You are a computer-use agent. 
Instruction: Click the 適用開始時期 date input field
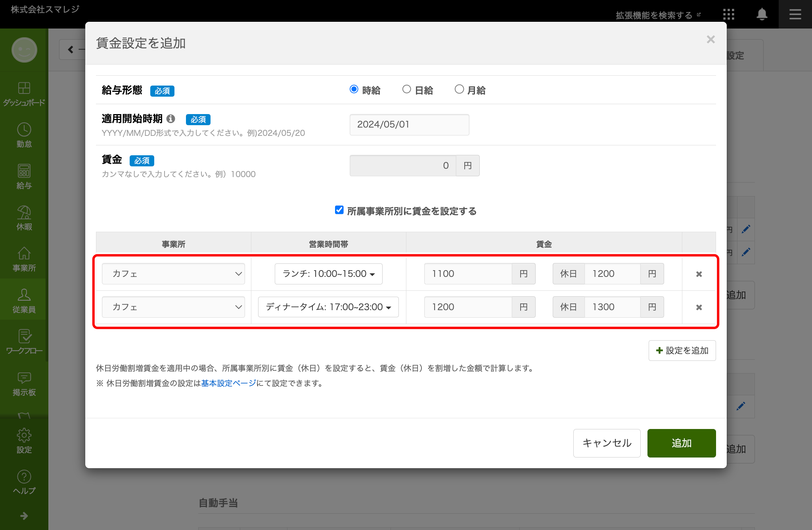(x=409, y=125)
